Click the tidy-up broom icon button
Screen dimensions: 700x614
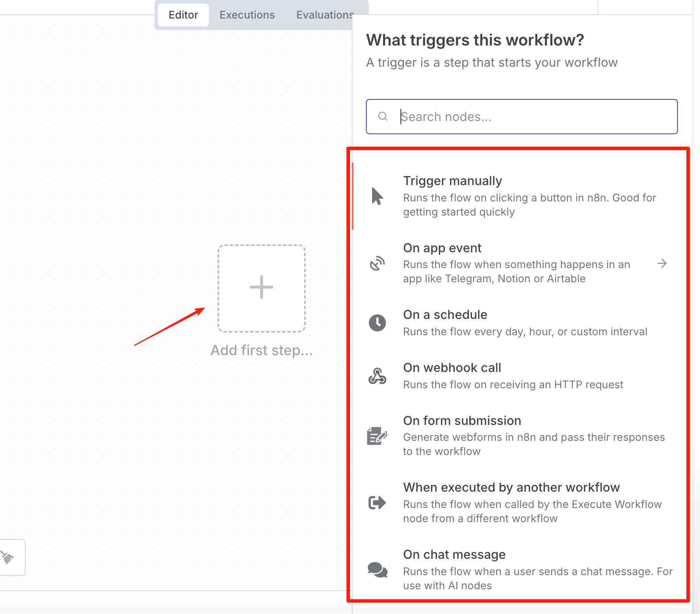8,557
